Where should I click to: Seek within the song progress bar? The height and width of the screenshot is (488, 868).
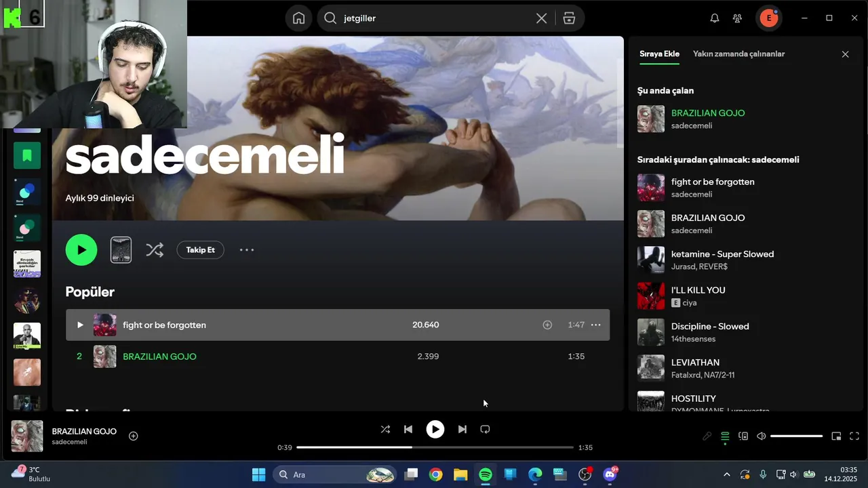(435, 447)
